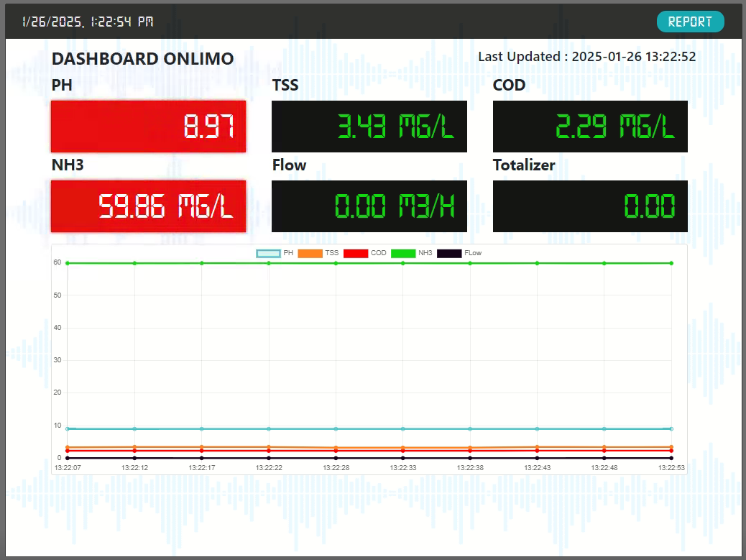This screenshot has width=746, height=560.
Task: Click NH3 line data point at 13:22:53
Action: 671,263
